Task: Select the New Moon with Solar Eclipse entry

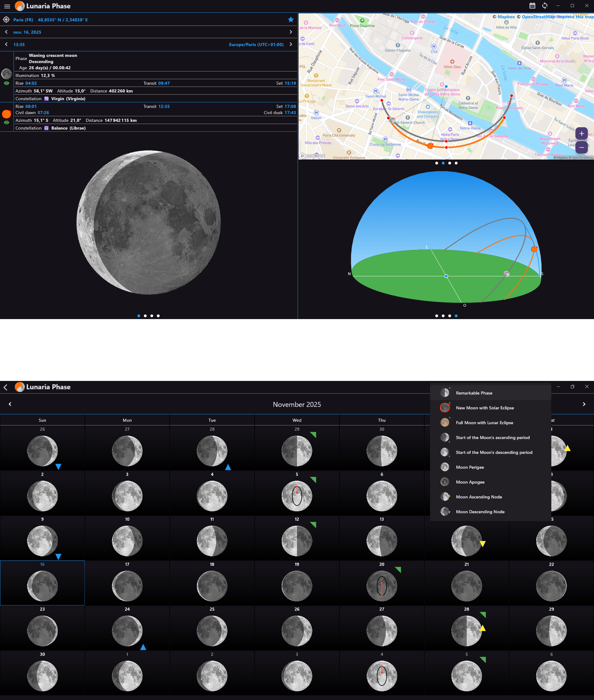Action: click(485, 408)
